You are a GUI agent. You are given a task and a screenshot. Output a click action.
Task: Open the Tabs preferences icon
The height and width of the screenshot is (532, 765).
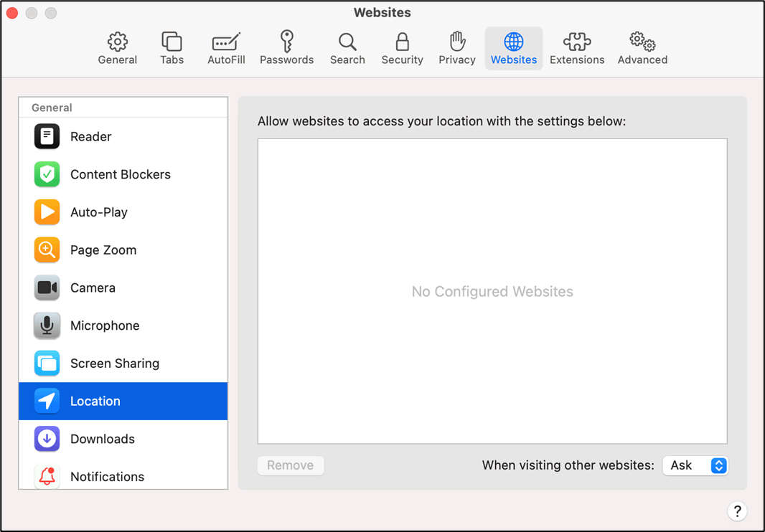[x=172, y=42]
